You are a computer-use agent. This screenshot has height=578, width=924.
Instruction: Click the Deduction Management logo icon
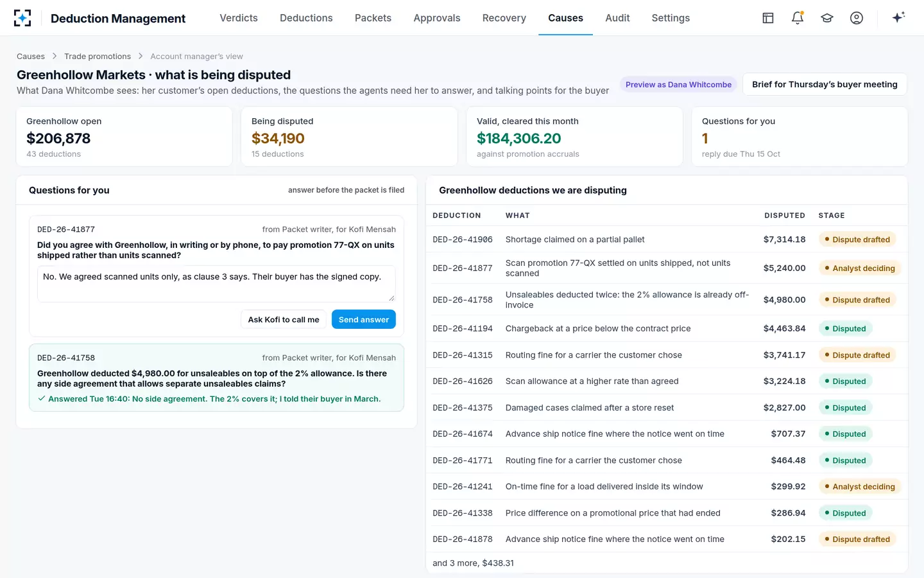tap(22, 18)
